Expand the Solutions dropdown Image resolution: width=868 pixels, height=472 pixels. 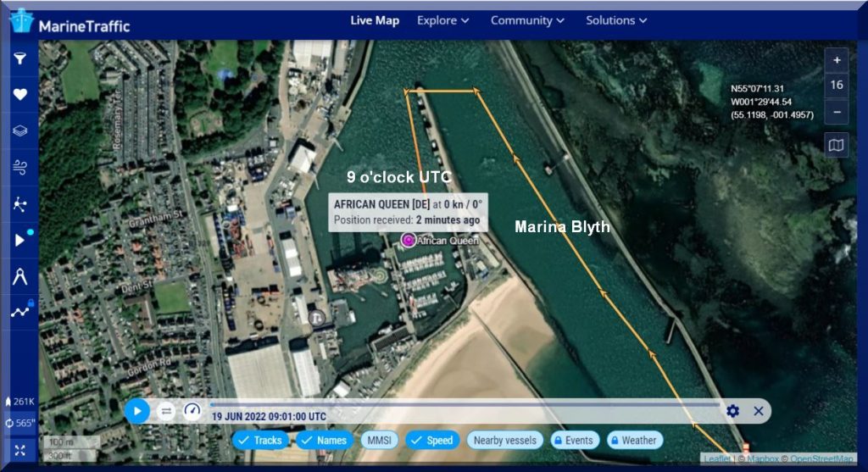(x=616, y=20)
